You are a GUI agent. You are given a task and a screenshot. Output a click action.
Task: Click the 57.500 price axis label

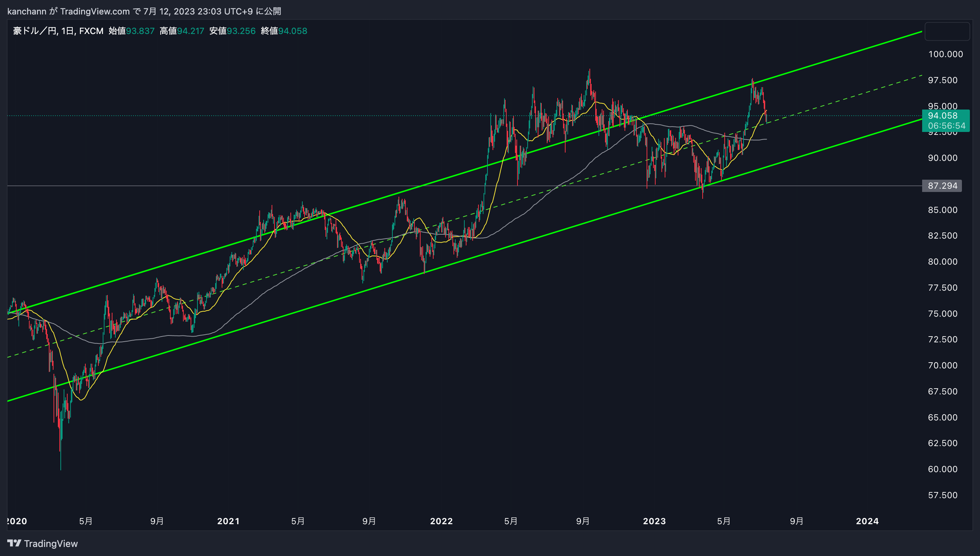point(943,495)
